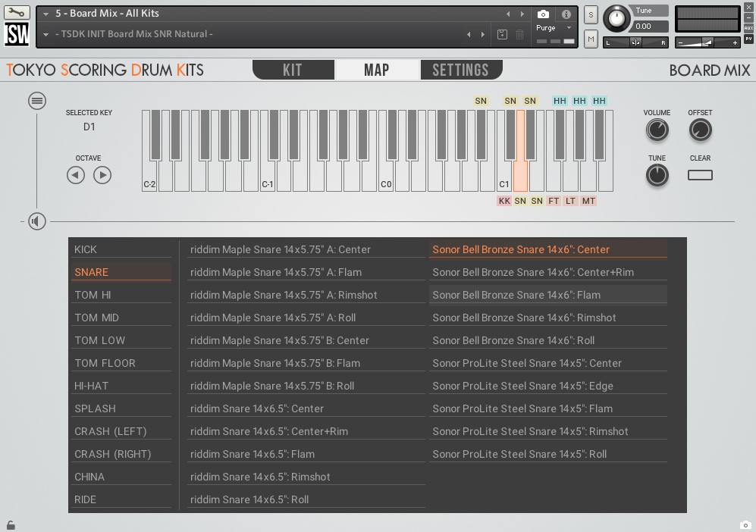The width and height of the screenshot is (756, 532).
Task: Switch to the MAP tab
Action: click(x=377, y=70)
